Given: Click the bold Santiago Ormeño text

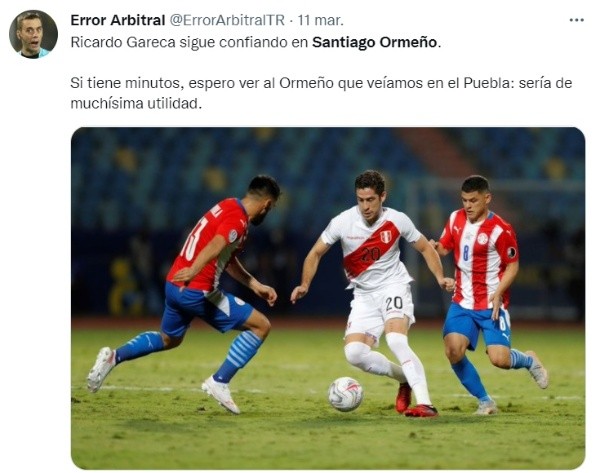Looking at the screenshot, I should point(374,42).
